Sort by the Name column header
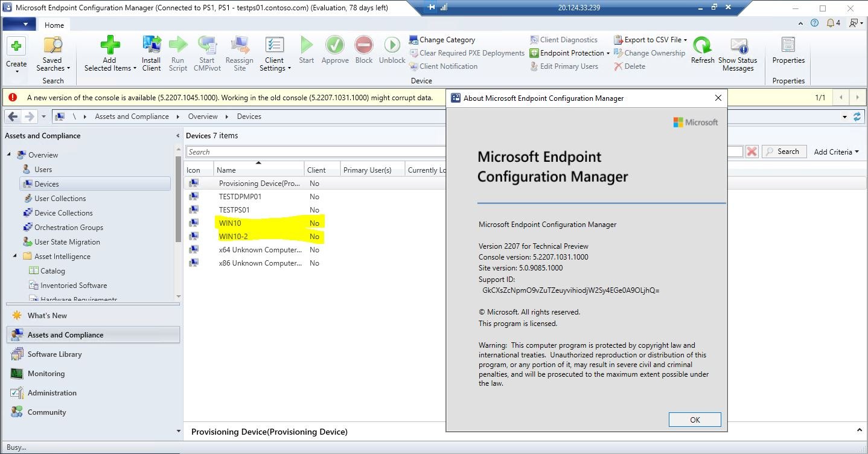Image resolution: width=868 pixels, height=454 pixels. click(x=258, y=170)
